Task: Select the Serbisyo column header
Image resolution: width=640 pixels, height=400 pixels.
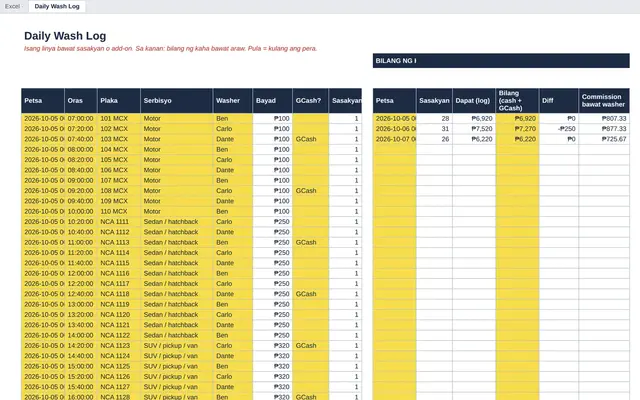Action: pos(176,100)
